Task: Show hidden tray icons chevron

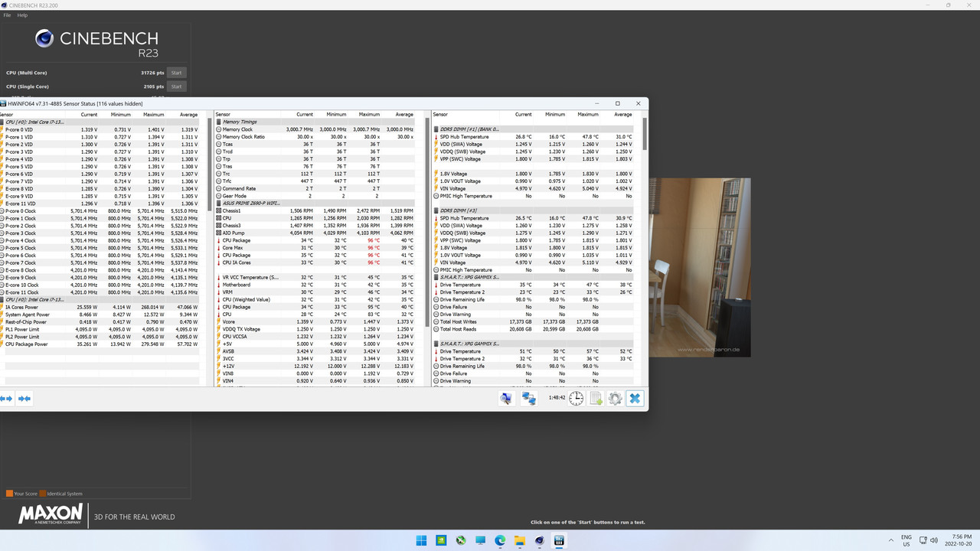Action: coord(890,540)
